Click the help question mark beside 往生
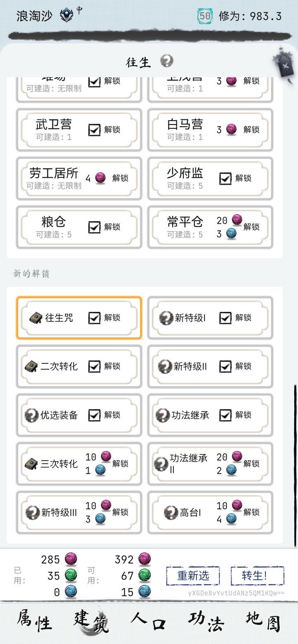The height and width of the screenshot is (644, 298). [x=167, y=61]
